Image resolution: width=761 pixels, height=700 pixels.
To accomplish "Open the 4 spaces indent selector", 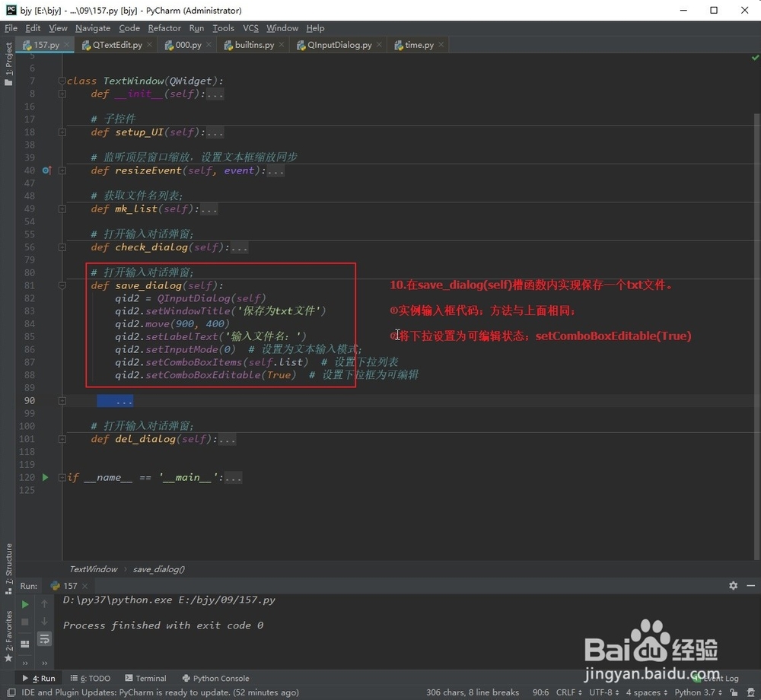I will click(x=646, y=692).
